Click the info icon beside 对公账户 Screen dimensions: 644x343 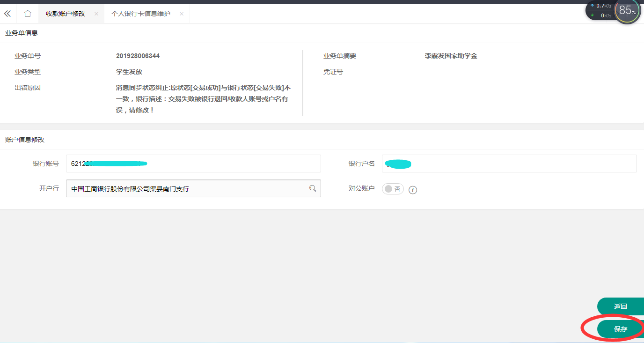coord(413,190)
